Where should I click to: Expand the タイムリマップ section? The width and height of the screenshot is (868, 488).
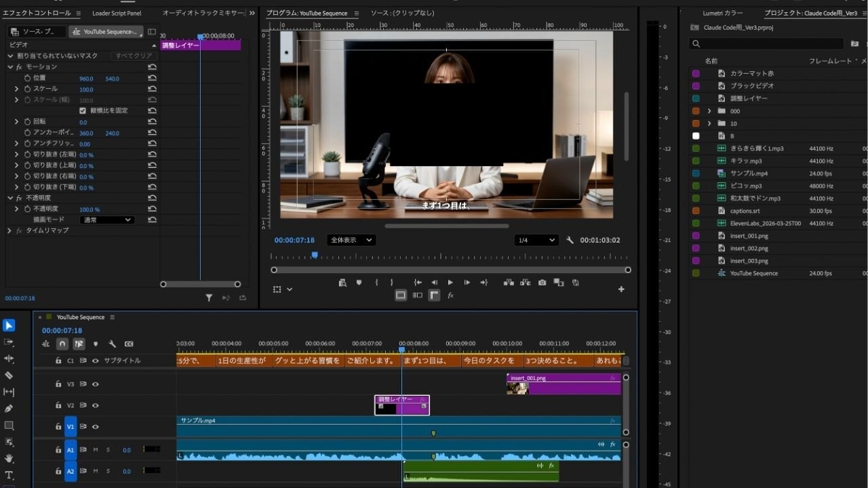[x=10, y=230]
